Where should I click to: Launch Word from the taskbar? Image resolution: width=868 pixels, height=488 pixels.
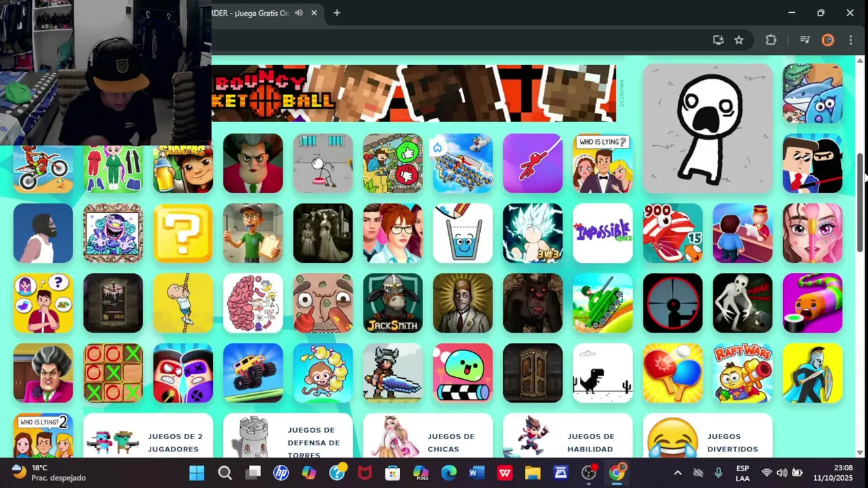[476, 472]
